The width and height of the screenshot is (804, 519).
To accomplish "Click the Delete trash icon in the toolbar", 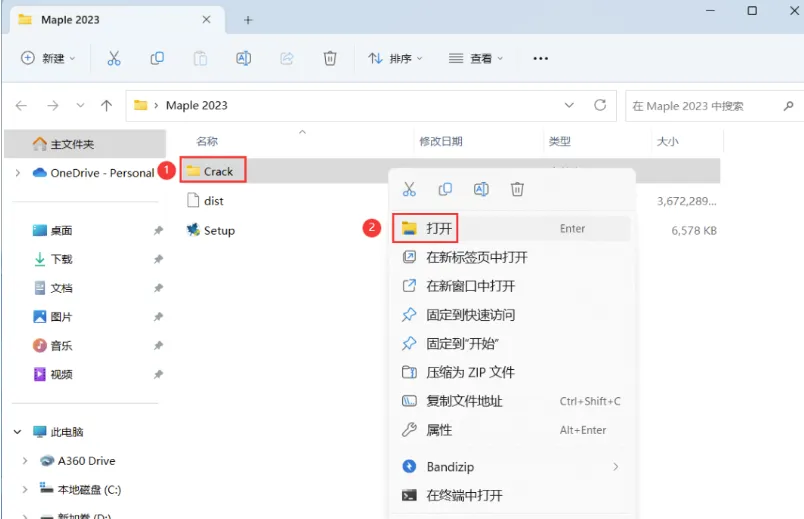I will click(x=330, y=58).
